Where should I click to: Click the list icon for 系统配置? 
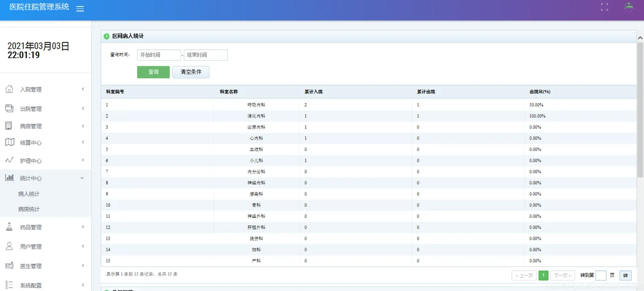(x=9, y=285)
